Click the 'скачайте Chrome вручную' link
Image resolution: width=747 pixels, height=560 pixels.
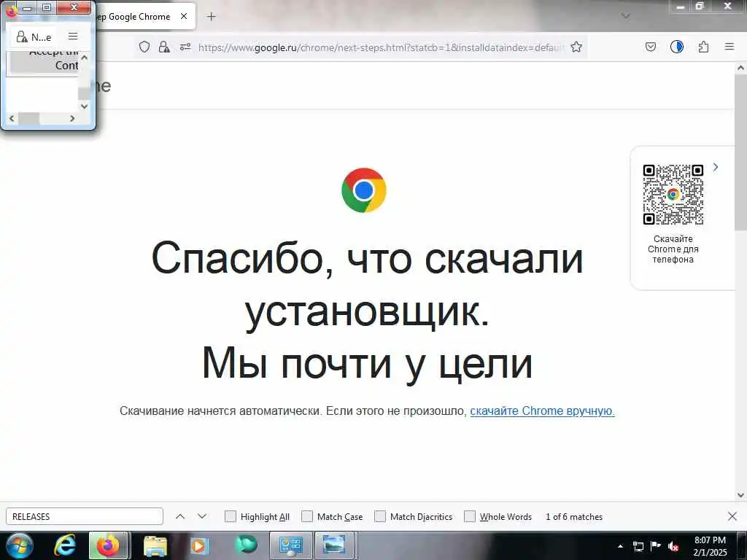coord(542,411)
